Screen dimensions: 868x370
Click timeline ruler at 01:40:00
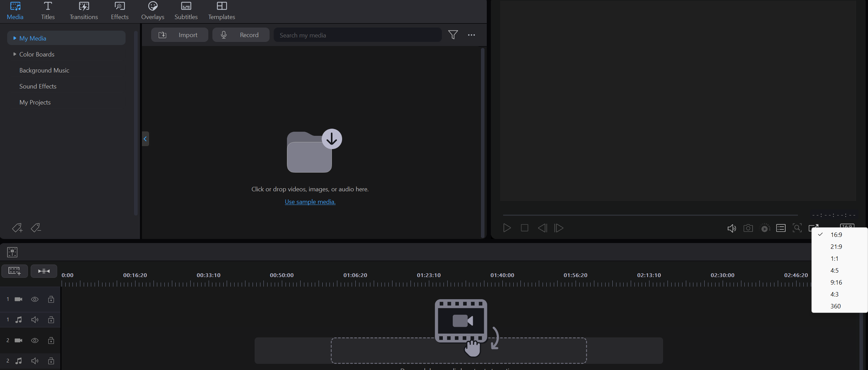tap(502, 275)
